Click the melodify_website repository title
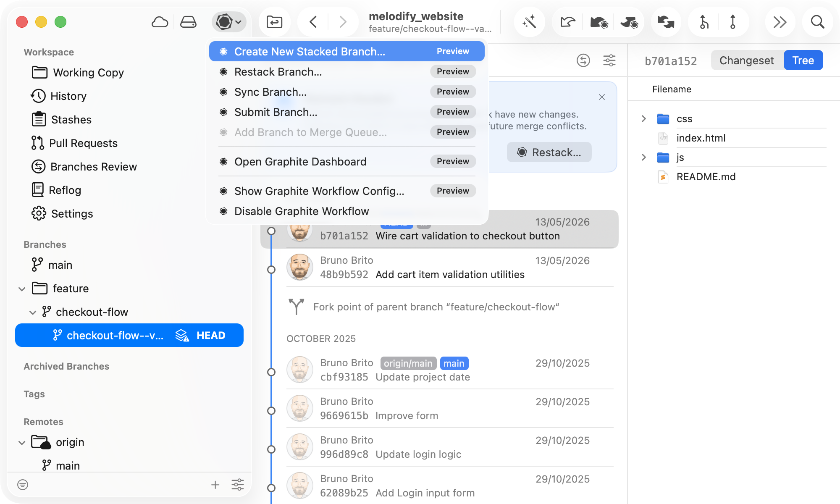 coord(416,16)
